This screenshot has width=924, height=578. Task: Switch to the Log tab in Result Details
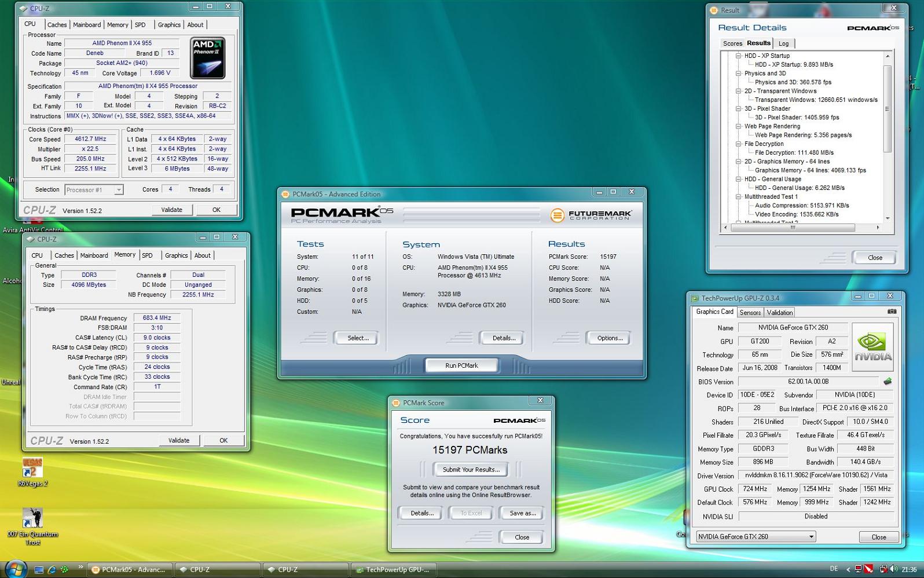(x=783, y=43)
